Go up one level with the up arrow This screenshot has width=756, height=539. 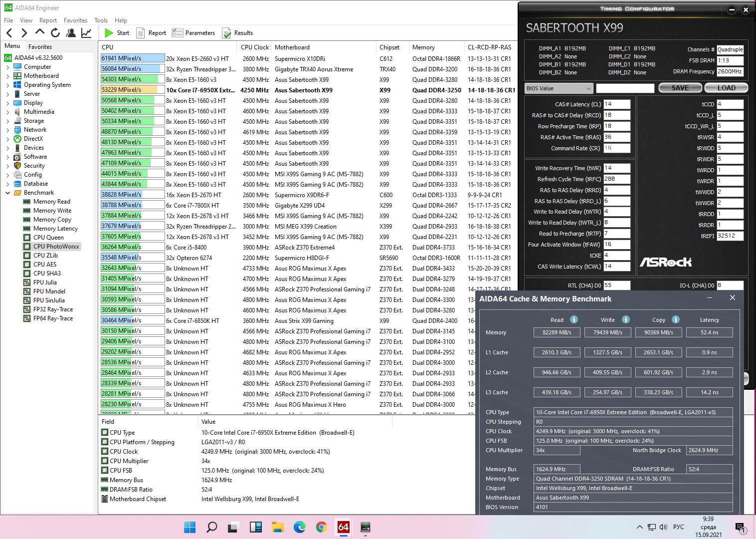(40, 33)
